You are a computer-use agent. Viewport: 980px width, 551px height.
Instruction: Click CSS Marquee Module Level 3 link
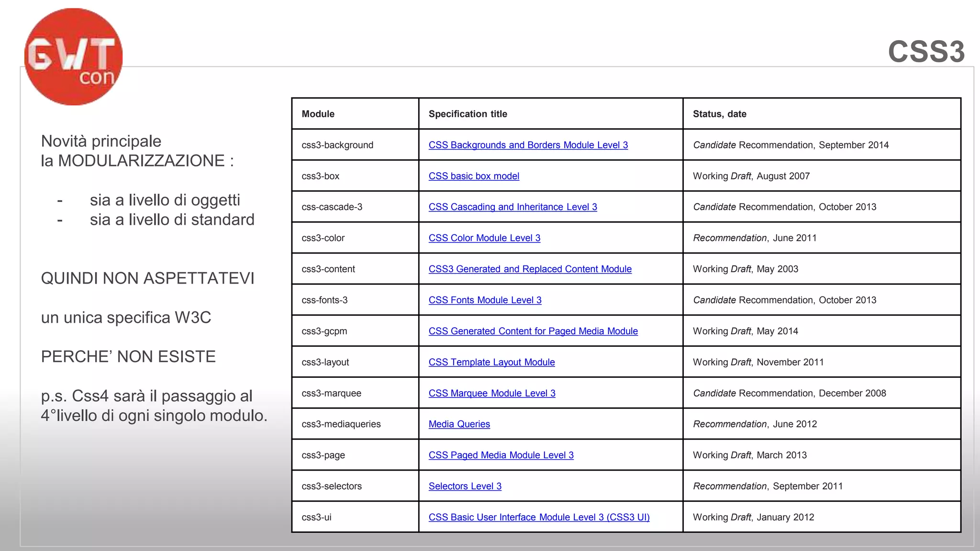point(492,393)
